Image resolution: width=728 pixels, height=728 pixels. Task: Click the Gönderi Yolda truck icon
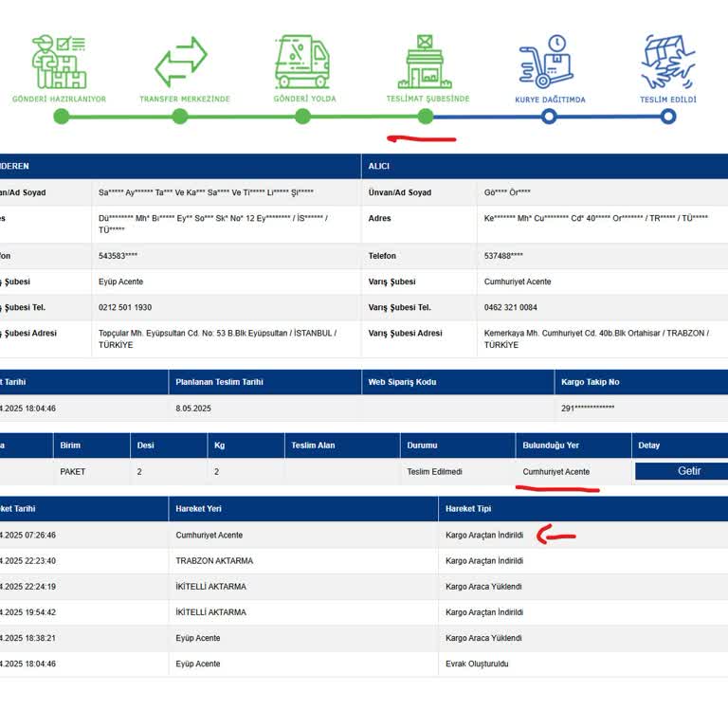(x=302, y=63)
